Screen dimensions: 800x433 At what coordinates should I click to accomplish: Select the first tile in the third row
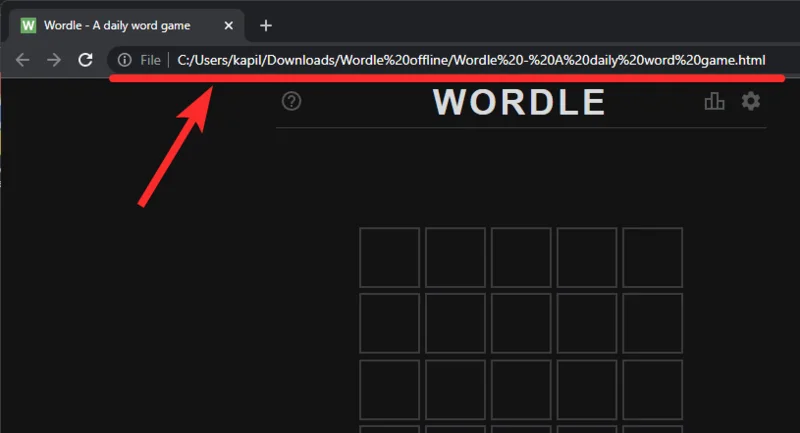(x=389, y=390)
